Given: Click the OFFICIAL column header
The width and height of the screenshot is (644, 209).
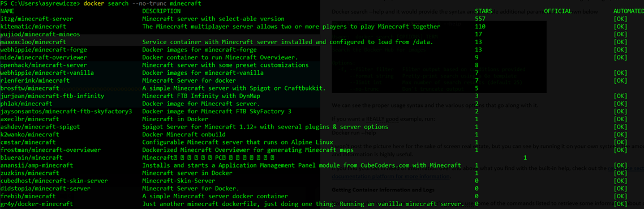Looking at the screenshot, I should point(558,11).
